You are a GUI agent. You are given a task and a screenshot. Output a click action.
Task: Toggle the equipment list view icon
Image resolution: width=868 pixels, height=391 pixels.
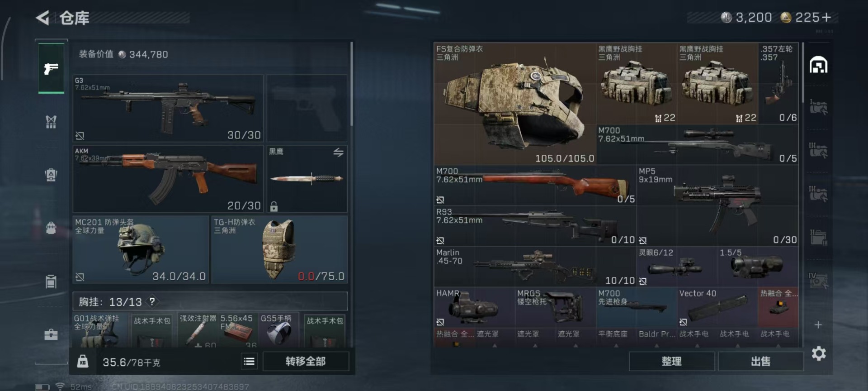pos(249,361)
